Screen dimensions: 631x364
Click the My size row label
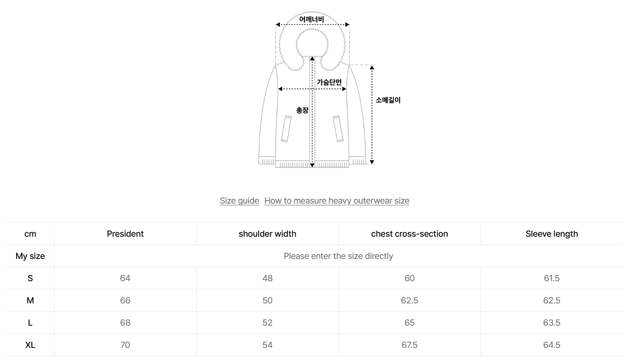(30, 256)
